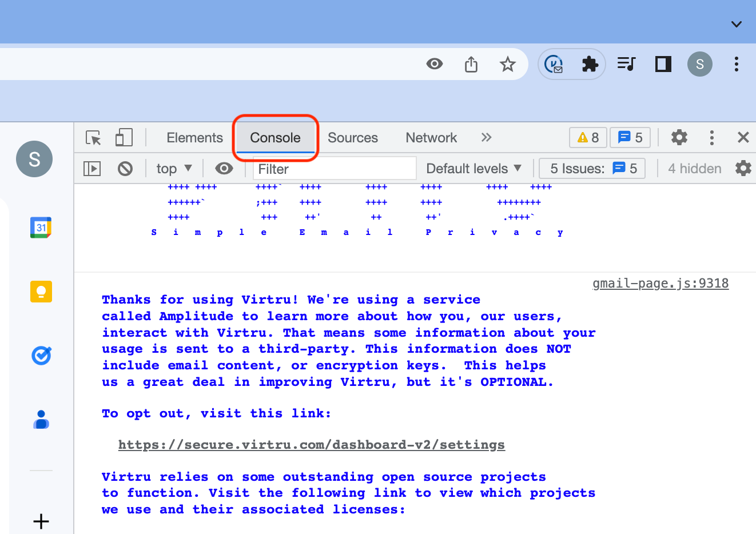
Task: Close the DevTools panel
Action: click(743, 137)
